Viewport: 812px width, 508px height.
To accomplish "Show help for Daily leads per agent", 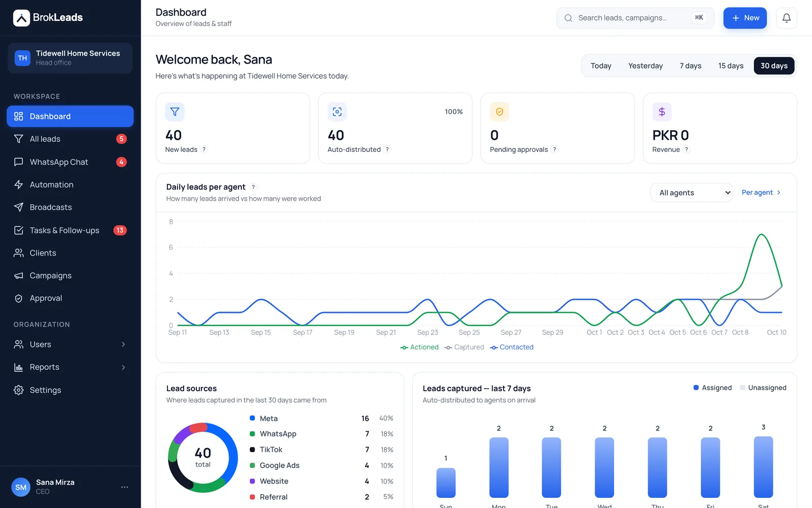I will 253,187.
